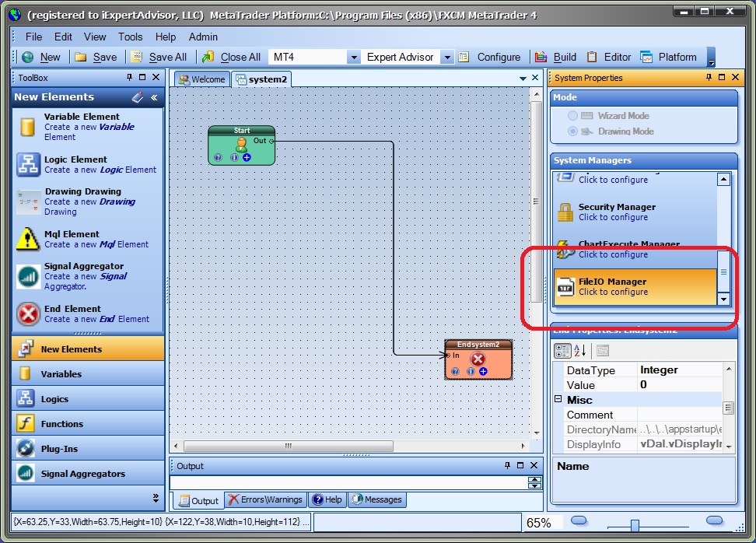Select the Signal Aggregator icon
Image resolution: width=756 pixels, height=543 pixels.
28,276
